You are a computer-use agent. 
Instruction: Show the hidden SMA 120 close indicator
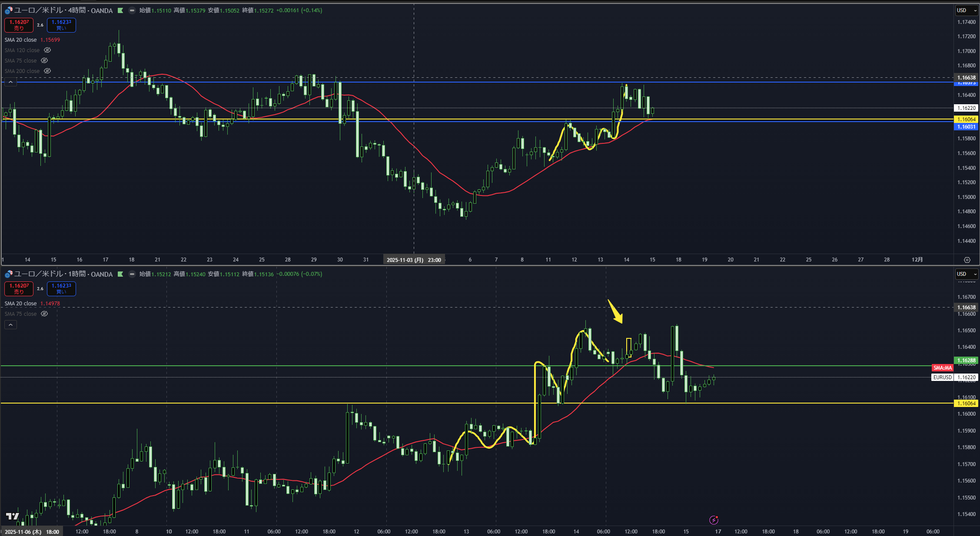pos(47,50)
